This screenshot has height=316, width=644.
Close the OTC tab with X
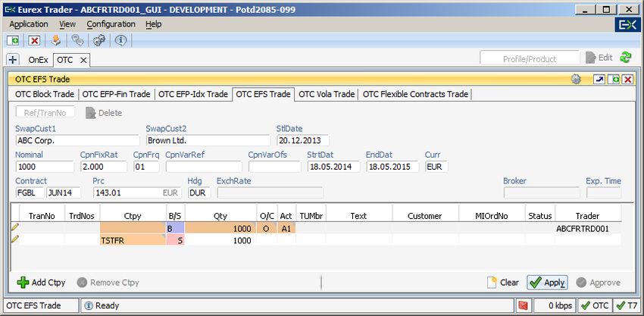click(x=83, y=60)
